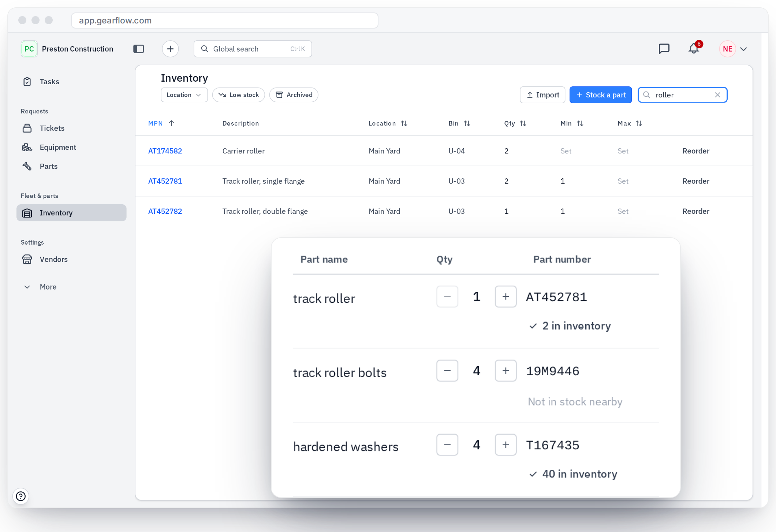Open the chat messages icon
Viewport: 776px width, 532px height.
coord(664,49)
